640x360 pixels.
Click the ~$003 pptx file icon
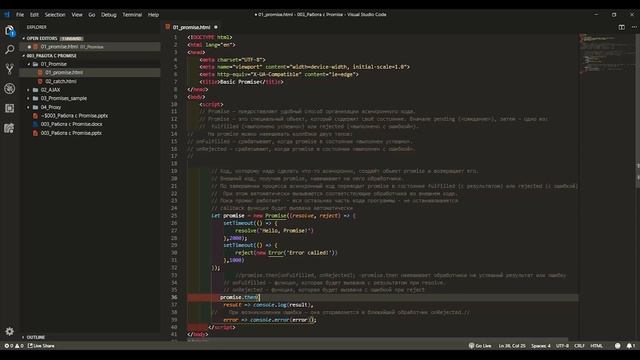tap(36, 116)
